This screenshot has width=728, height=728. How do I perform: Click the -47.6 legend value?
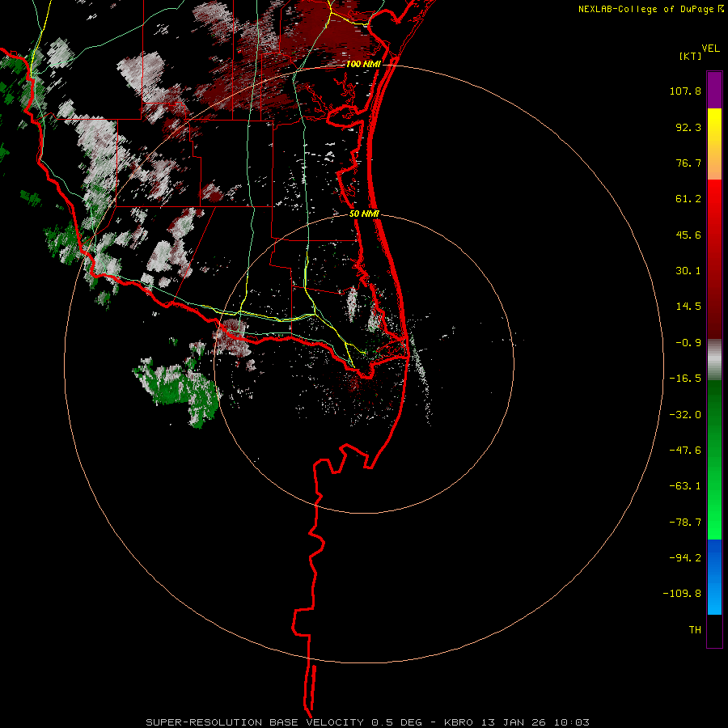coord(685,451)
